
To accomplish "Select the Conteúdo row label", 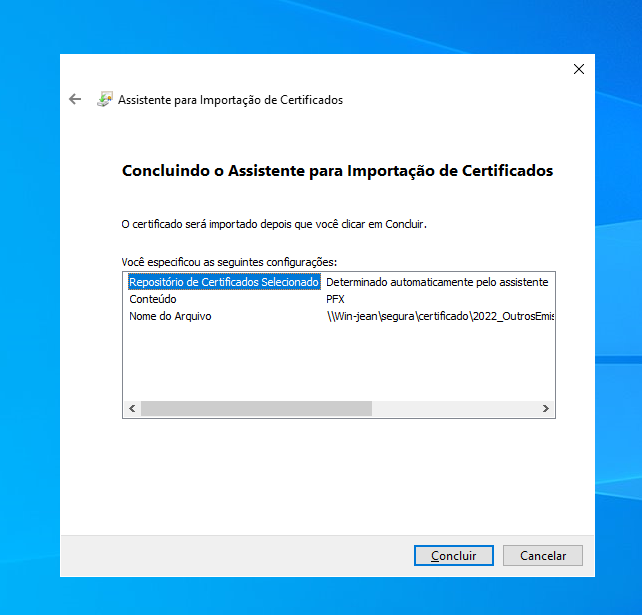I will pyautogui.click(x=153, y=299).
